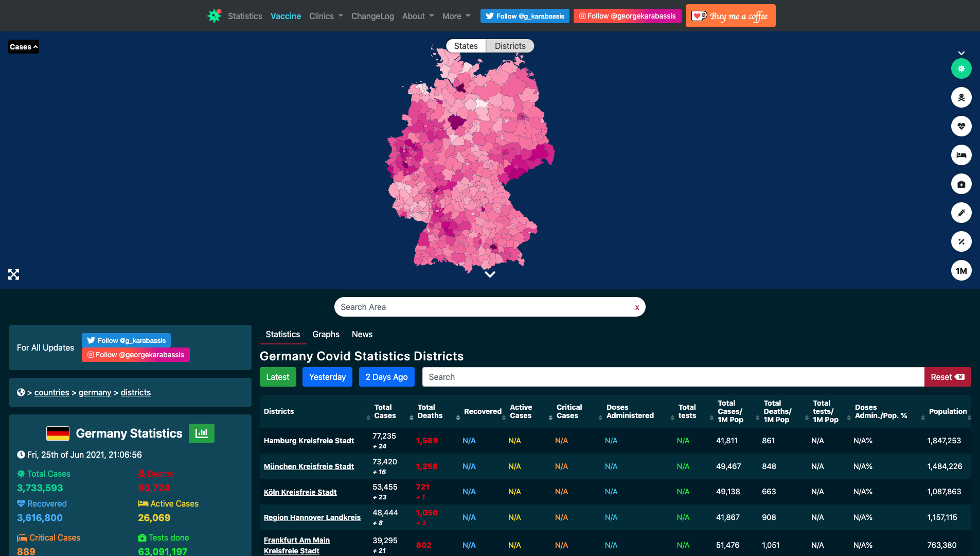
Task: Open Hamburg Kreisfreie Stadt district link
Action: (x=308, y=441)
